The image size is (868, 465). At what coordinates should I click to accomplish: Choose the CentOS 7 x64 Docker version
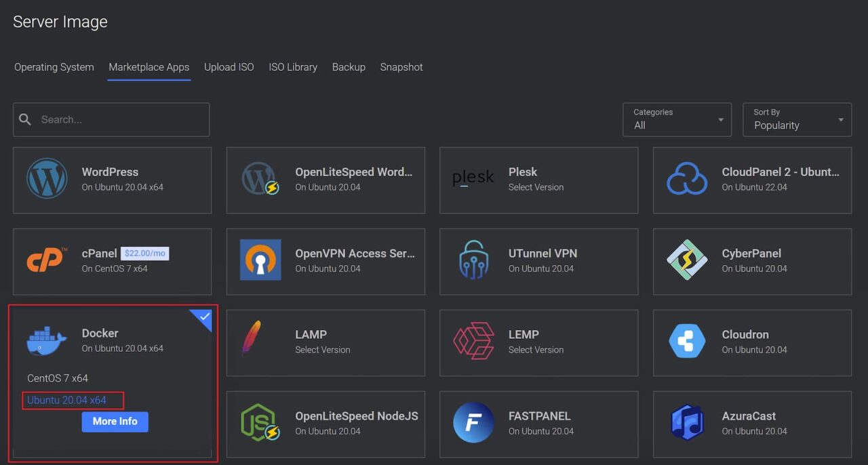point(58,378)
